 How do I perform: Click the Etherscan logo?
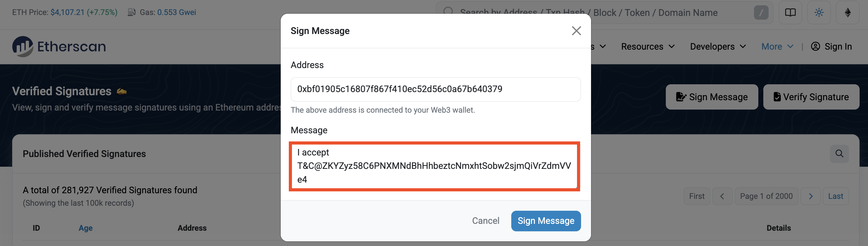tap(59, 47)
